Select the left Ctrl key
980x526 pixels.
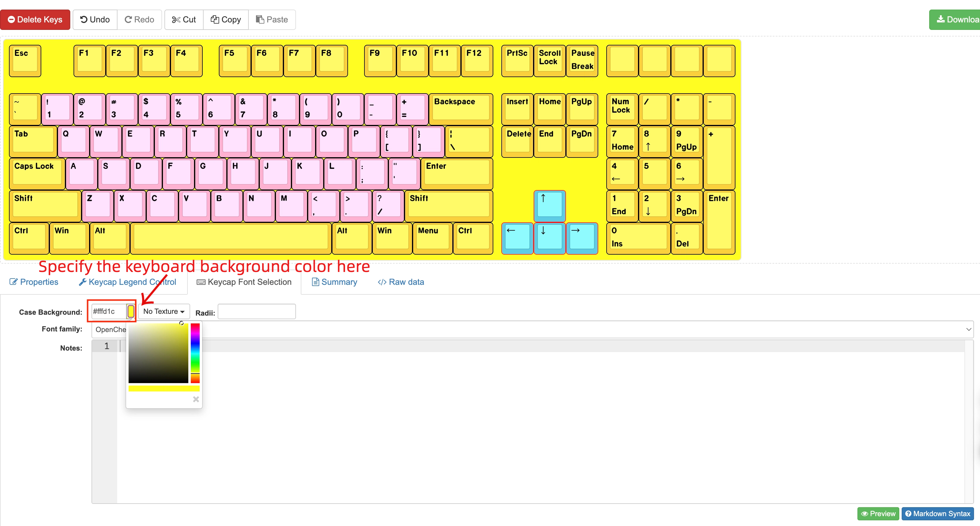pyautogui.click(x=29, y=238)
